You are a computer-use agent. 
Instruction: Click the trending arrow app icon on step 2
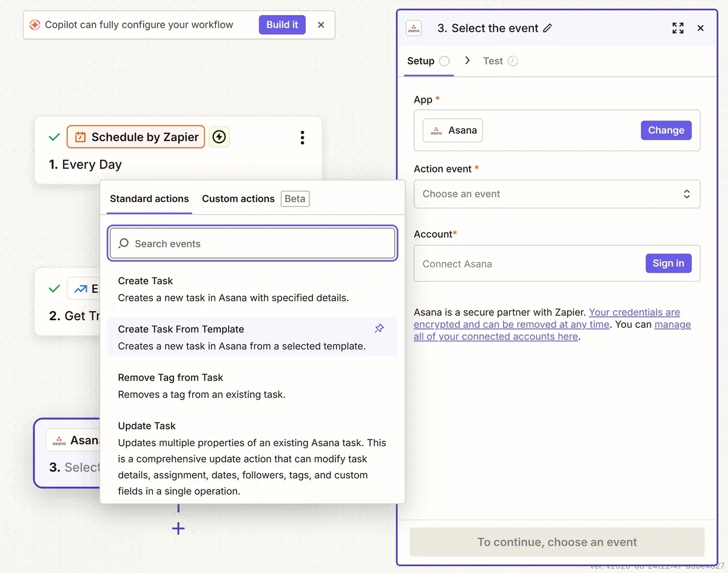point(80,289)
